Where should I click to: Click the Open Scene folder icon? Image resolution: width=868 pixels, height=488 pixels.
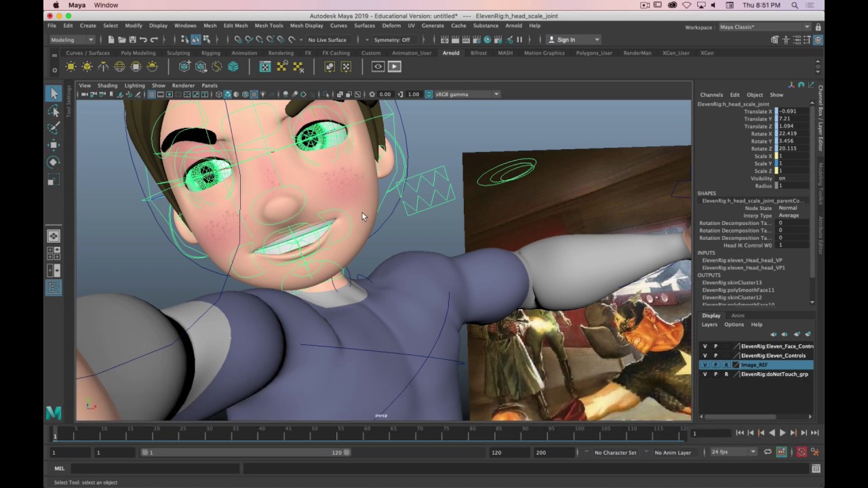(x=122, y=39)
